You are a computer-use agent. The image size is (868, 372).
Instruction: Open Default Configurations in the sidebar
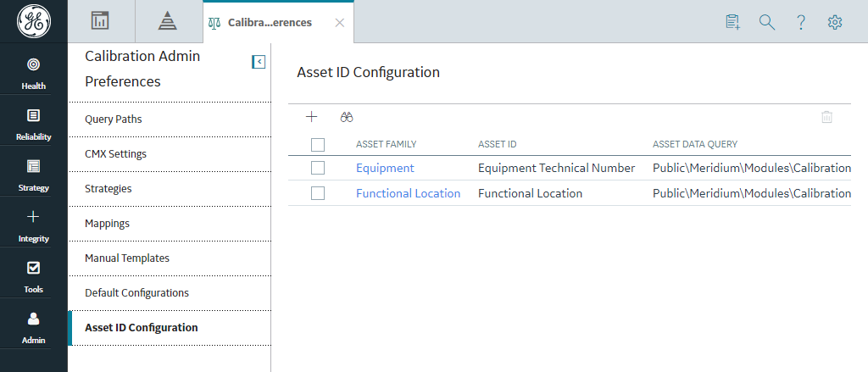[x=170, y=293]
